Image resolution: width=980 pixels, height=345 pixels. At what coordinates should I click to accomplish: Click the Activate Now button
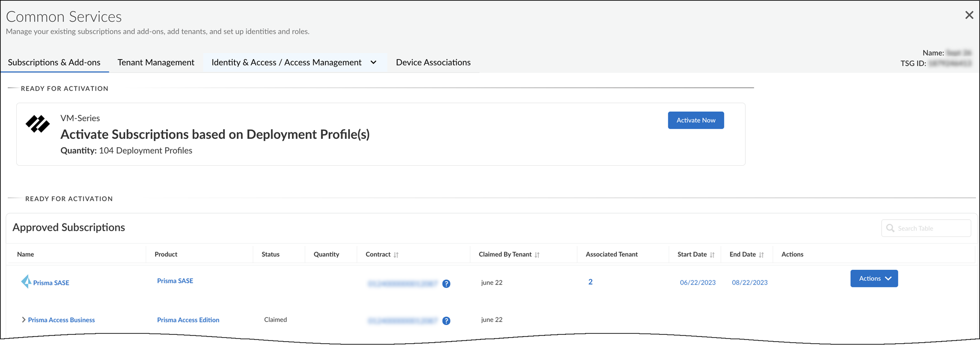(696, 120)
